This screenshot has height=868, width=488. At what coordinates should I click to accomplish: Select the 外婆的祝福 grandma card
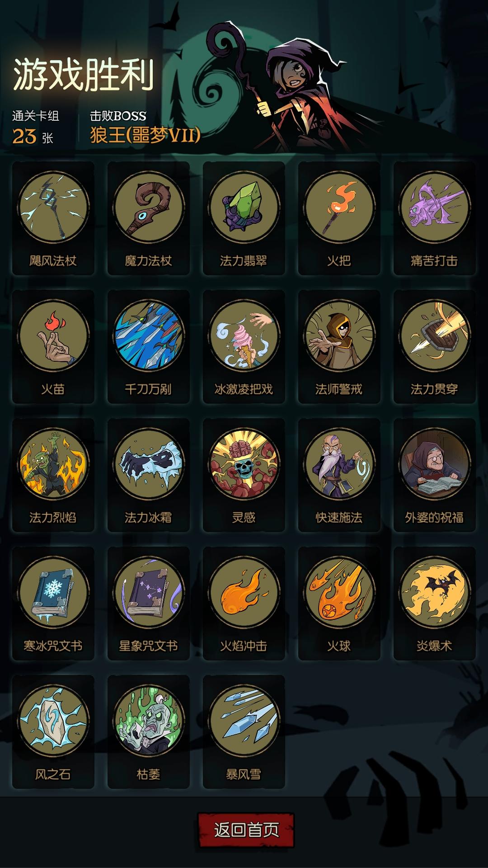[x=435, y=475]
